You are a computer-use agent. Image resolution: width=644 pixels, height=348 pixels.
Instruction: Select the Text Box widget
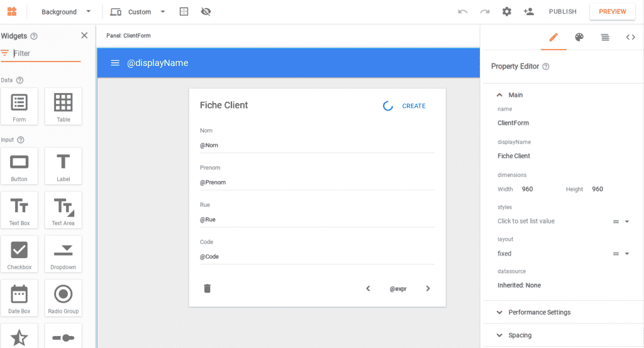tap(19, 210)
